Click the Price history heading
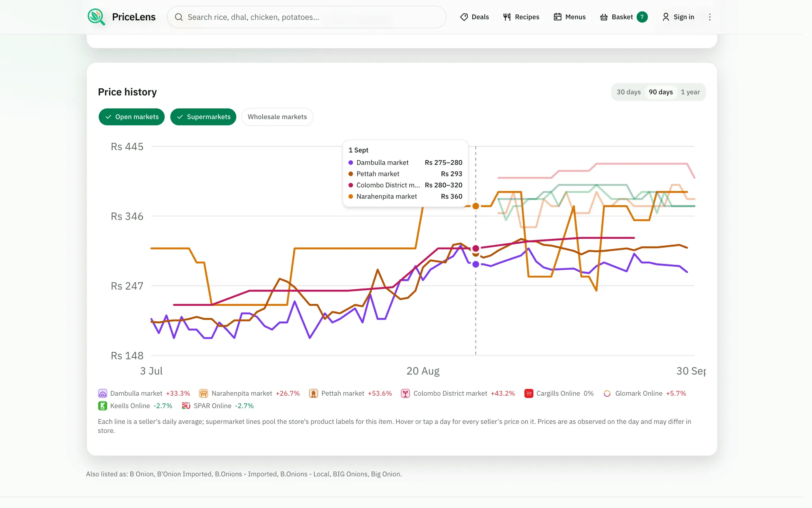 (x=127, y=92)
